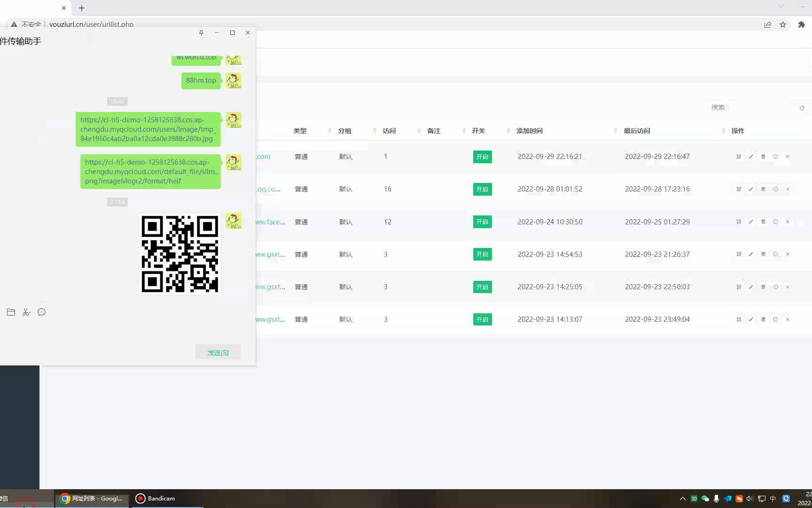Open WeChat send-file folder icon
Viewport: 812px width, 508px height.
(x=11, y=312)
